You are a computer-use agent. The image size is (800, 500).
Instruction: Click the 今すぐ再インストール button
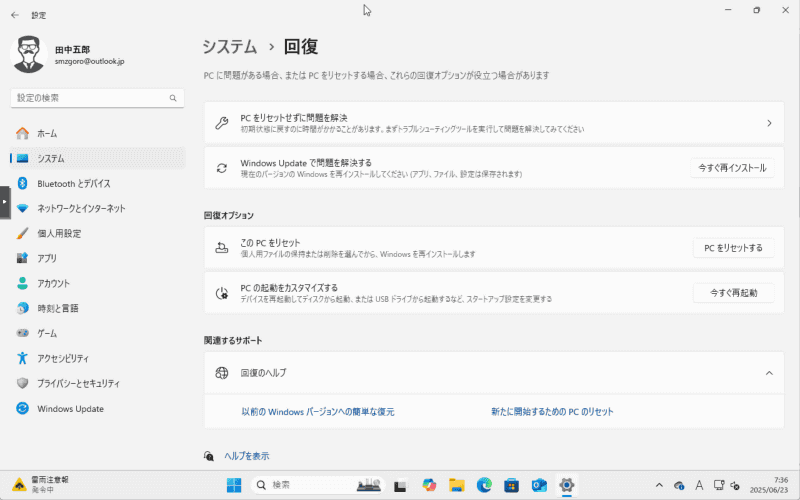(732, 168)
